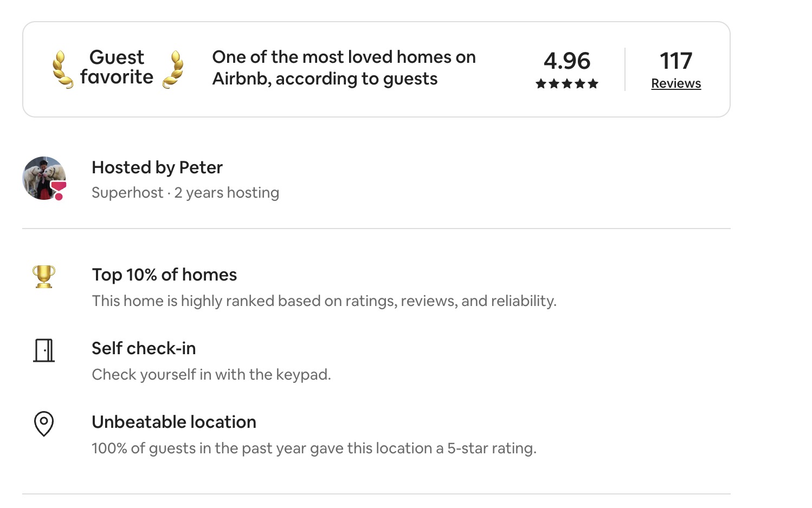
Task: Click the Superhost badge on the avatar
Action: tap(58, 190)
